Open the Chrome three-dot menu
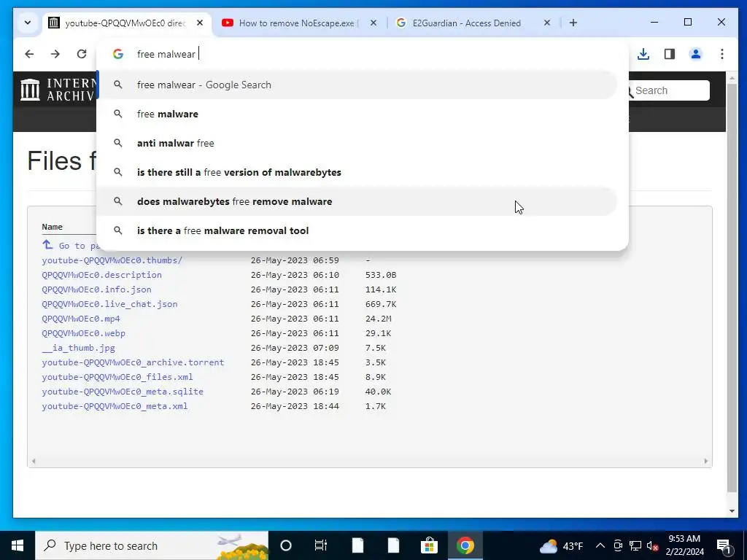 tap(721, 54)
